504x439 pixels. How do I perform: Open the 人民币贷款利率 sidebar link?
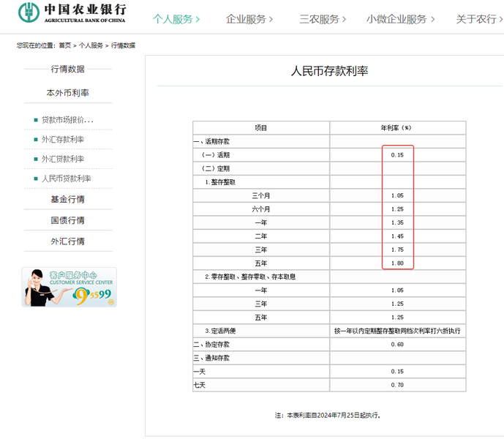[66, 179]
